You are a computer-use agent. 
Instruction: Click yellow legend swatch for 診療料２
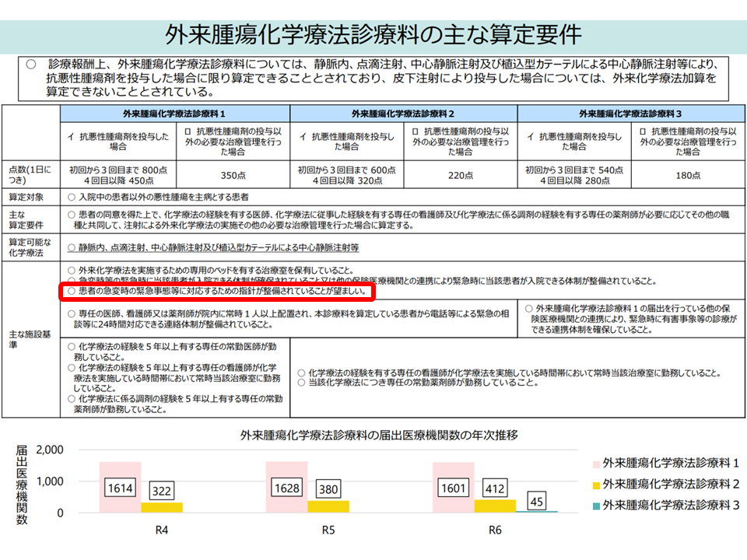click(593, 484)
